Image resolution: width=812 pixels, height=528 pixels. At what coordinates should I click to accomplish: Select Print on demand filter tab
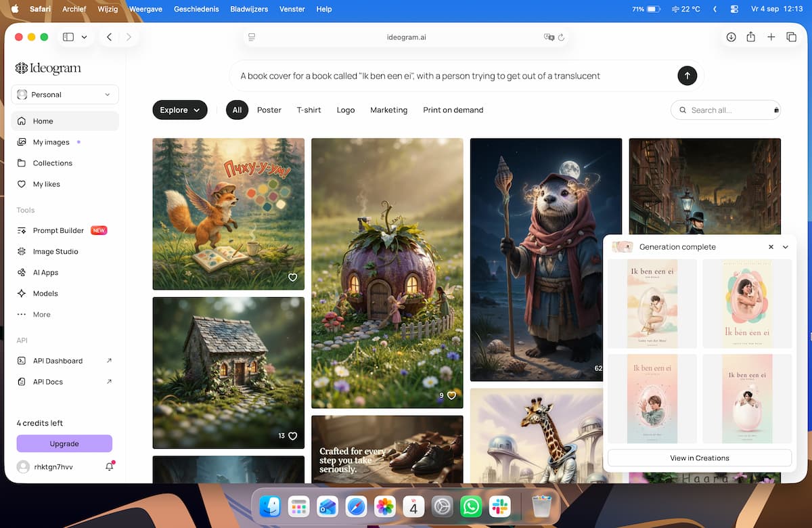coord(453,110)
